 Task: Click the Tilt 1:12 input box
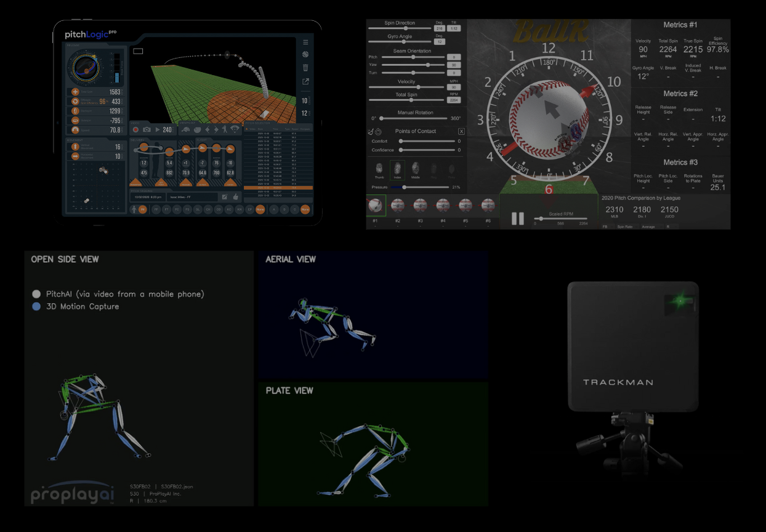pos(454,28)
